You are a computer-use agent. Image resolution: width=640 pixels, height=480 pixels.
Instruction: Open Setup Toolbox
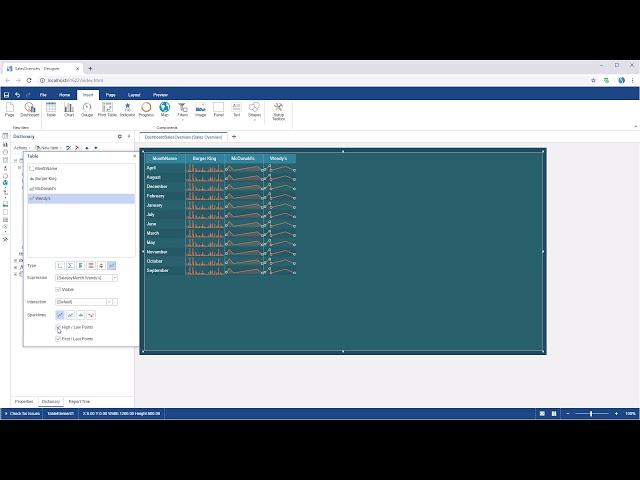[x=279, y=111]
